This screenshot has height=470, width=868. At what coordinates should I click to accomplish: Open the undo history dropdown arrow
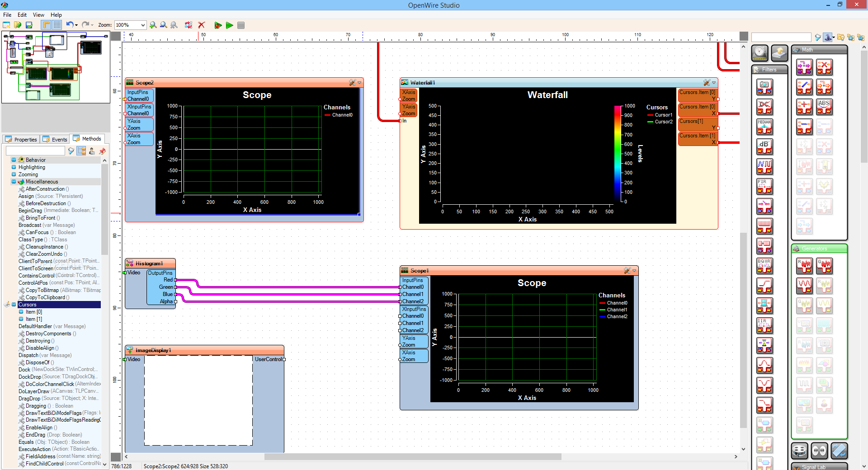click(76, 25)
